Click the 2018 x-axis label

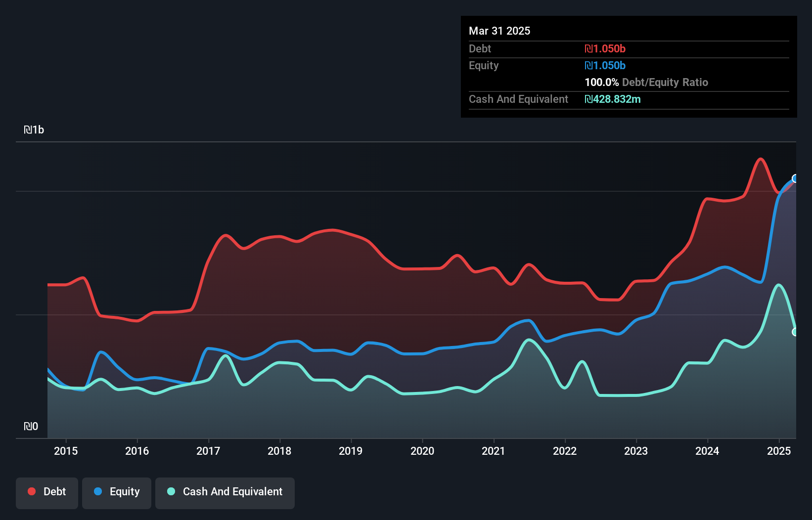pos(279,451)
